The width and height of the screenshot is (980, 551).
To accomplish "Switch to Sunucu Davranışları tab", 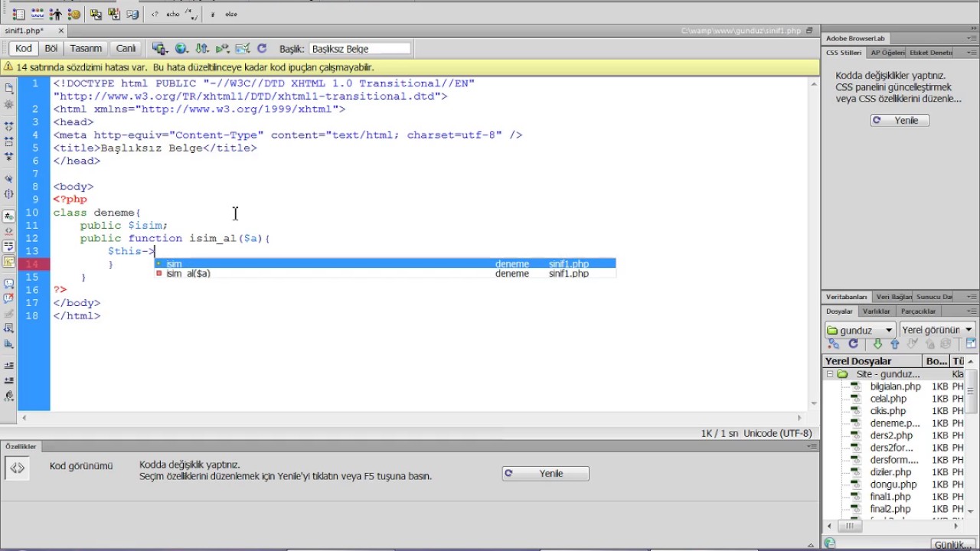I will coord(934,297).
